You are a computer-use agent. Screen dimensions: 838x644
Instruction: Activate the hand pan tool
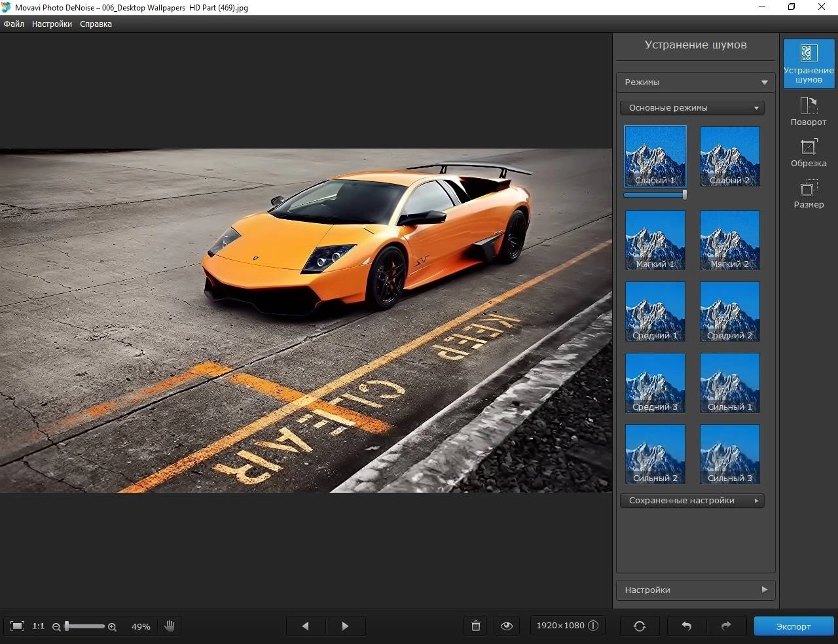click(170, 626)
